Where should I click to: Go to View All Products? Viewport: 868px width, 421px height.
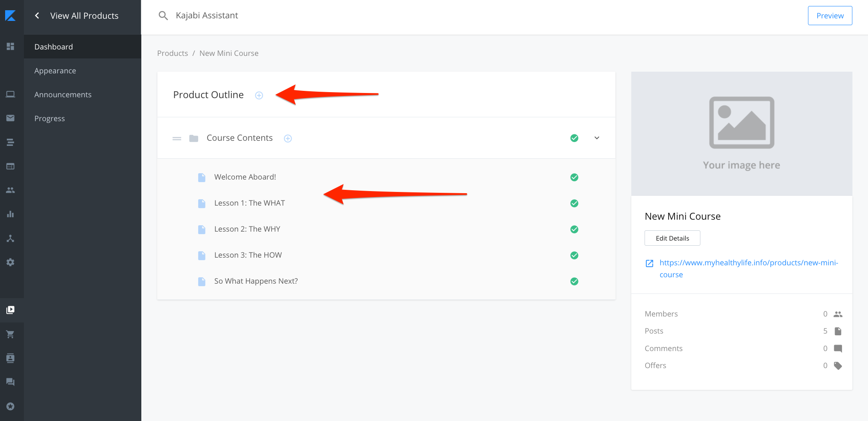(84, 16)
